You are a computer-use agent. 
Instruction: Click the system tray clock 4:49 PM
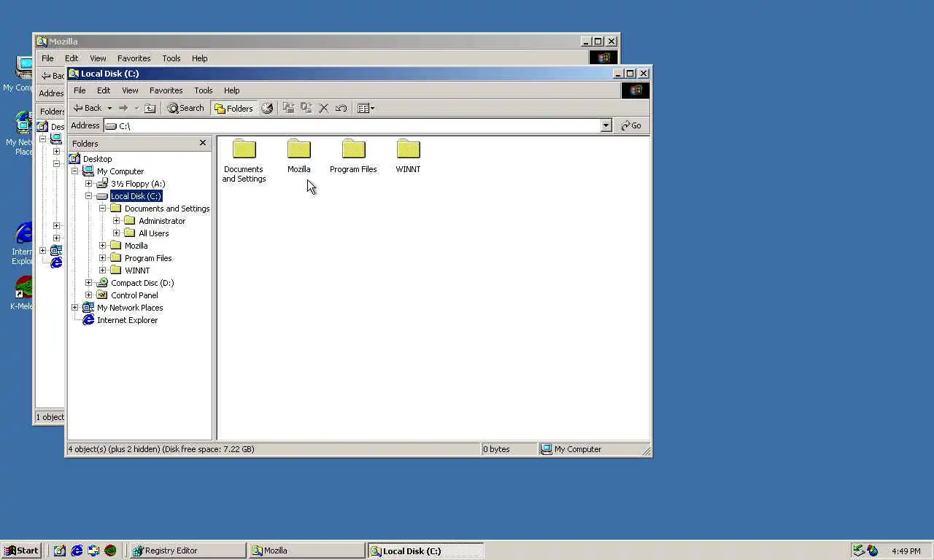(906, 551)
